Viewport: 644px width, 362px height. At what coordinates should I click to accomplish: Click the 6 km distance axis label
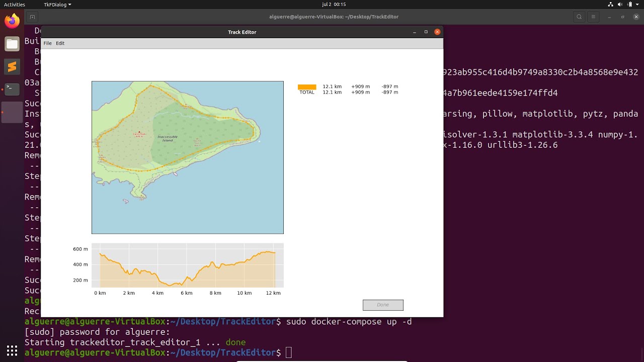(x=187, y=293)
